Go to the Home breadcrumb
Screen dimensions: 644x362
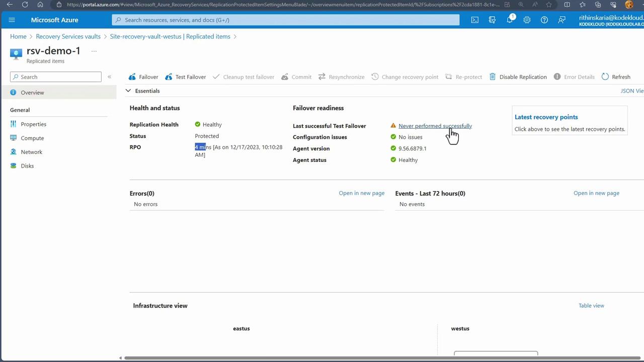(18, 37)
